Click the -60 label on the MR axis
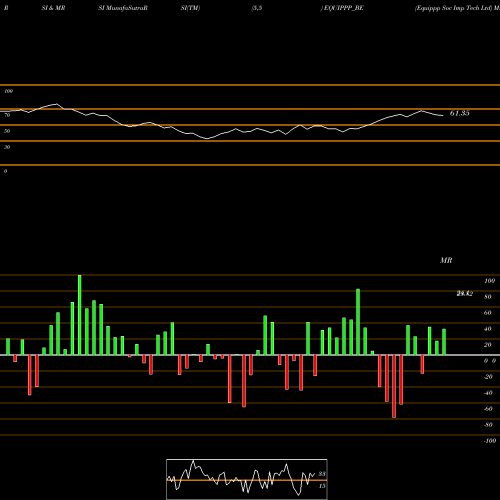This screenshot has width=500, height=500. [488, 409]
